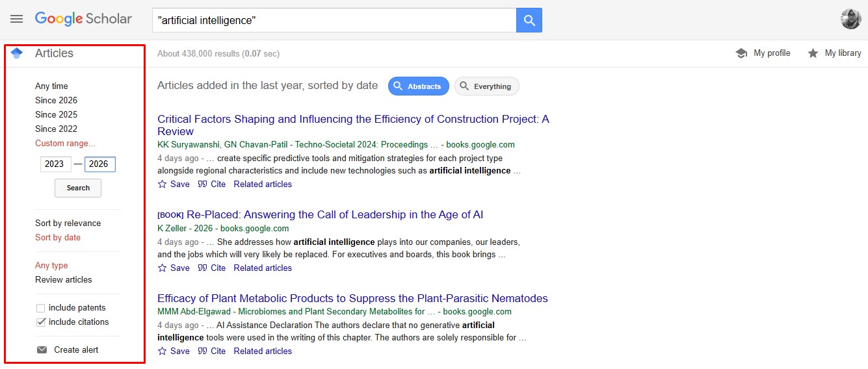Select Any type filter
The image size is (868, 369).
click(x=51, y=266)
